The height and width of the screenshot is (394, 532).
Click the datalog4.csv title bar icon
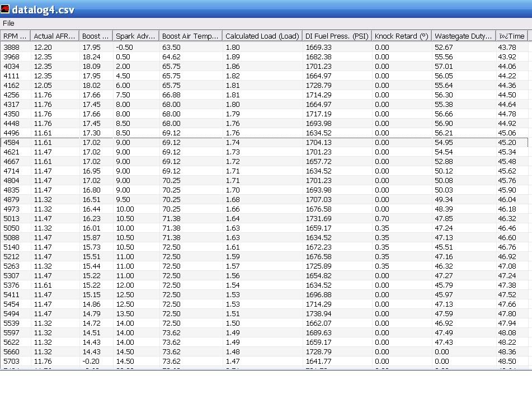coord(6,10)
